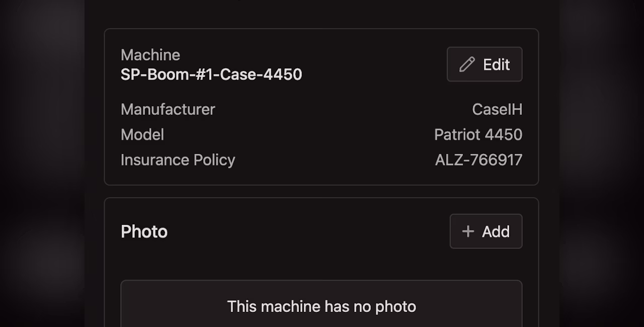
Task: Click the blurred background outside the dialog
Action: (42, 163)
